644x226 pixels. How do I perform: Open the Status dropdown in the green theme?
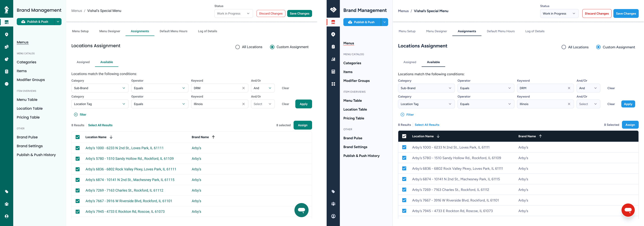233,13
